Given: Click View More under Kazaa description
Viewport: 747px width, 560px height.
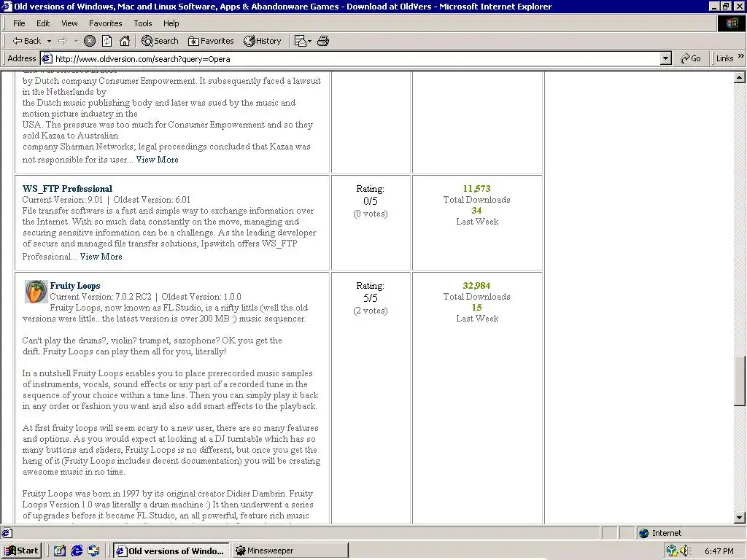Looking at the screenshot, I should pyautogui.click(x=158, y=160).
